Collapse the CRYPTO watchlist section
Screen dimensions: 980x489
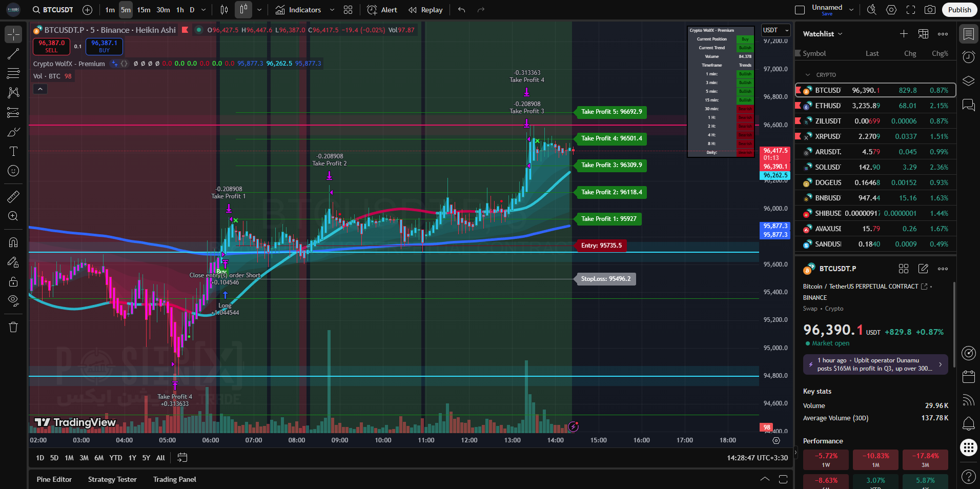click(808, 75)
